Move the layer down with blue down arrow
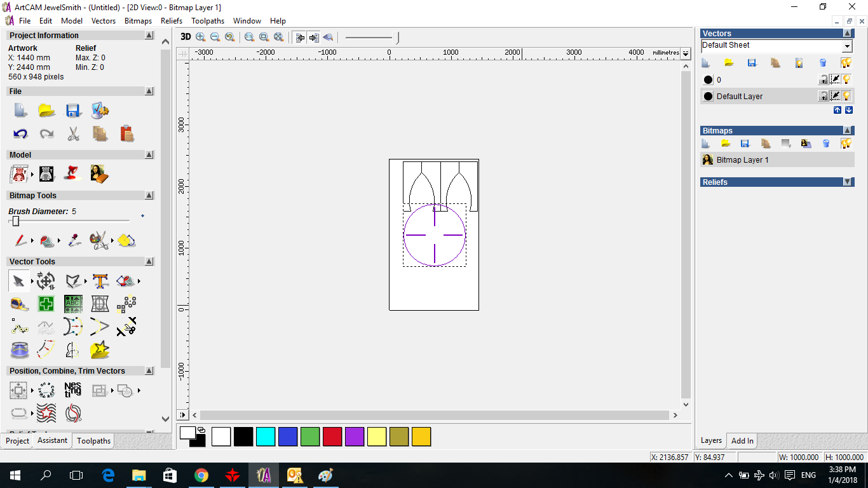The height and width of the screenshot is (488, 868). click(849, 110)
